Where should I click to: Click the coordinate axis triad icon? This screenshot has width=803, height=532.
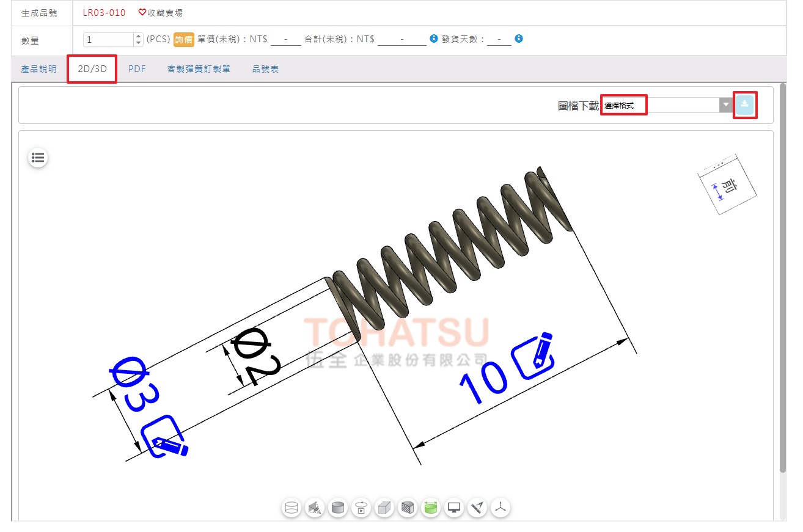pyautogui.click(x=501, y=508)
